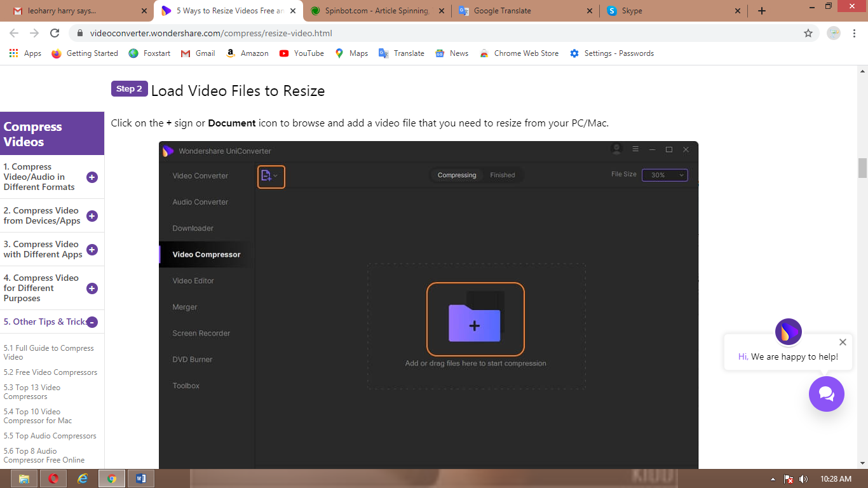Click the Word icon in the taskbar
Image resolution: width=868 pixels, height=488 pixels.
pyautogui.click(x=141, y=478)
